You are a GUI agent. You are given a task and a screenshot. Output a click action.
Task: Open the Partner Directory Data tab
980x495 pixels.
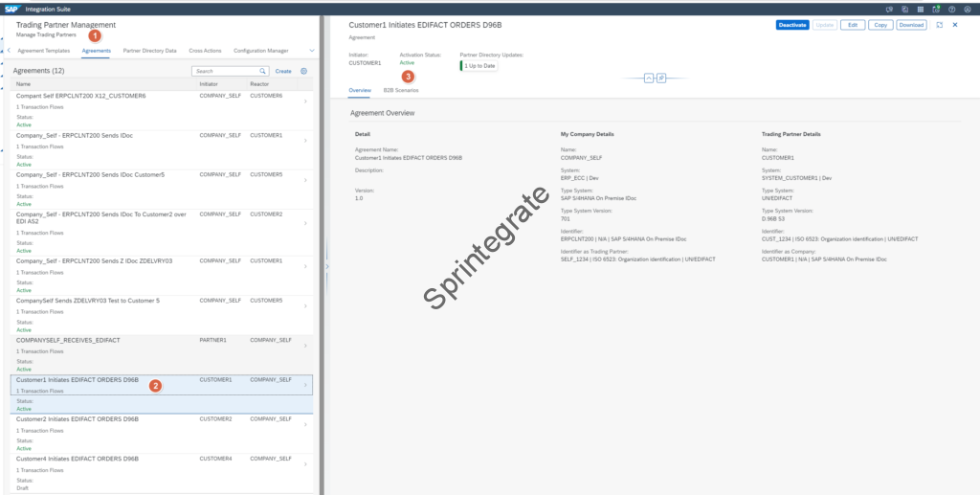point(149,50)
